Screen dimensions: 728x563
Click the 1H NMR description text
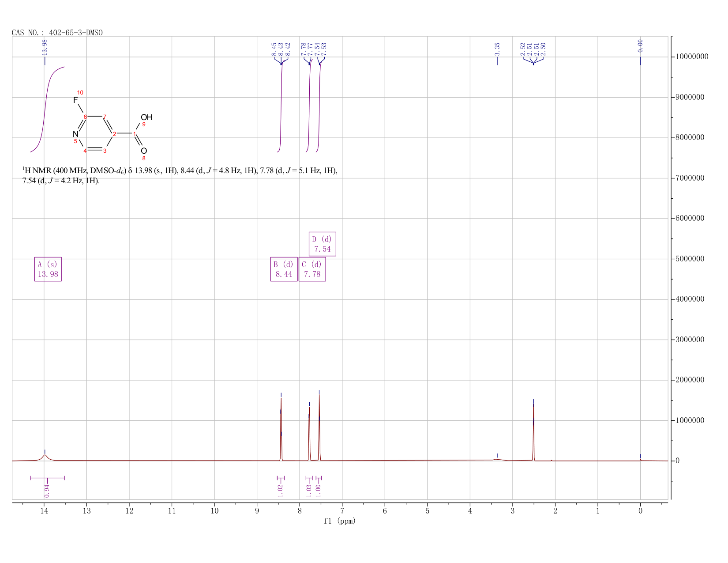coord(180,176)
